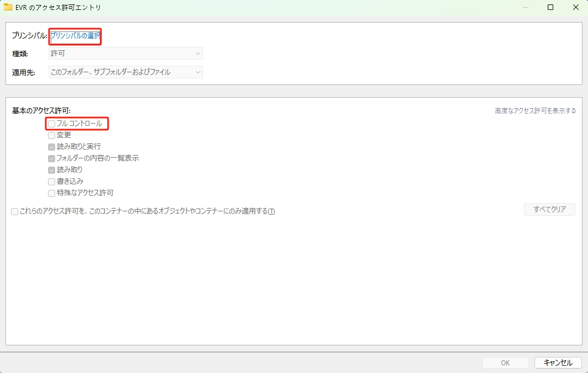This screenshot has height=373, width=588.
Task: Click 高度なアクセス許可を表示する link
Action: pos(535,111)
